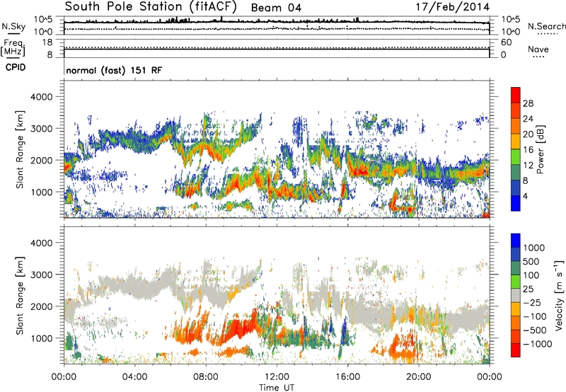Image resolution: width=566 pixels, height=392 pixels.
Task: Click the '04:00' time axis tick
Action: tap(134, 377)
